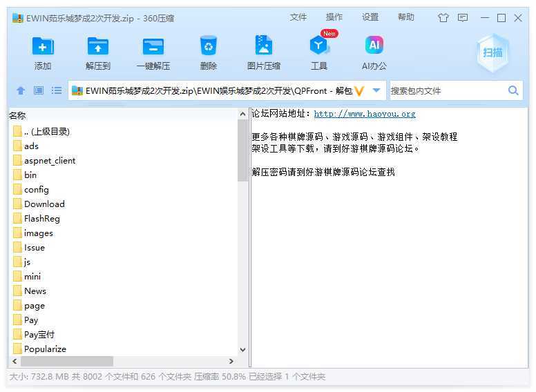536x392 pixels.
Task: Click the file list scroll down arrow
Action: point(242,350)
